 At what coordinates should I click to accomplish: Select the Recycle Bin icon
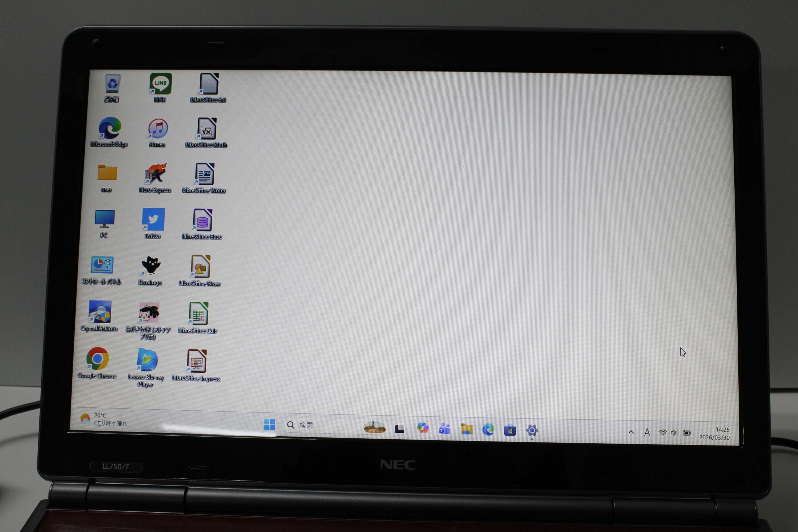(112, 83)
